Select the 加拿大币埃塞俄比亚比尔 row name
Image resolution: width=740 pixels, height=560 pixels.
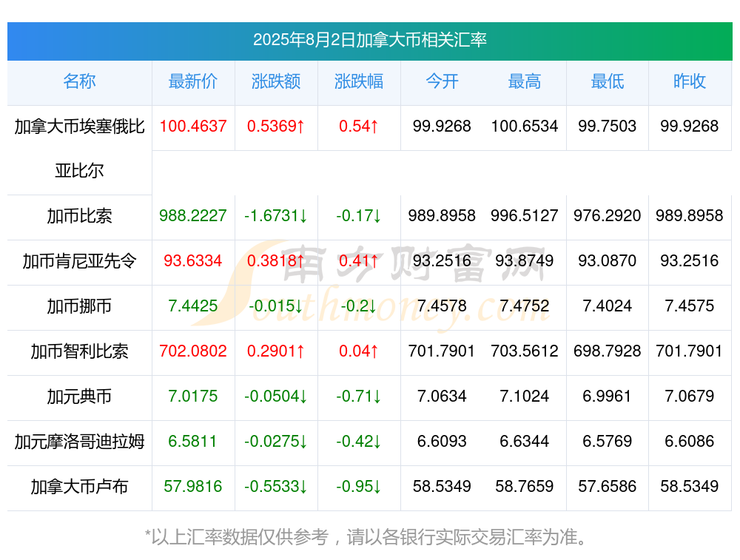[79, 149]
